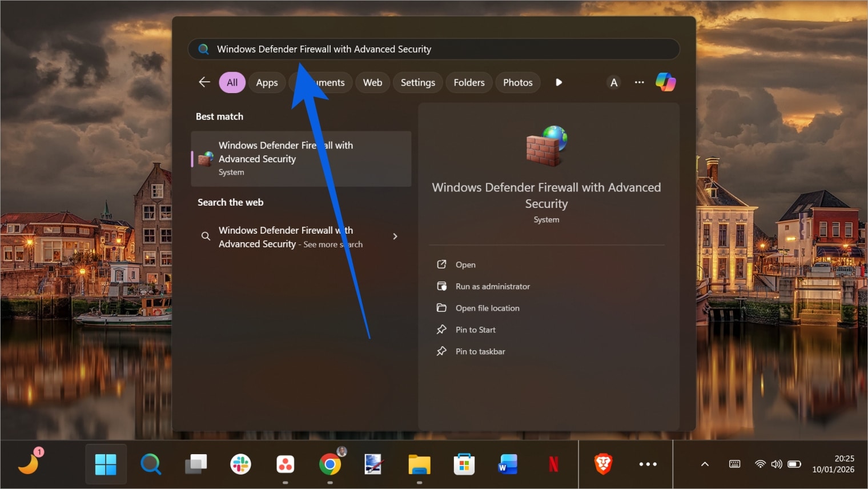868x489 pixels.
Task: Switch to the Photos filter tab
Action: tap(517, 82)
